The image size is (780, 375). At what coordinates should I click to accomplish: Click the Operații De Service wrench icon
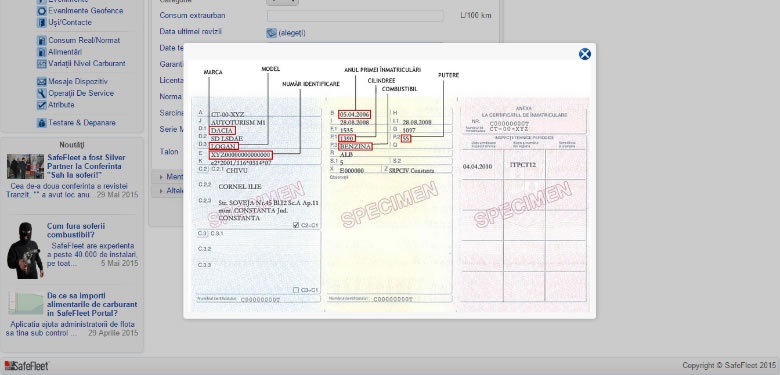point(42,93)
